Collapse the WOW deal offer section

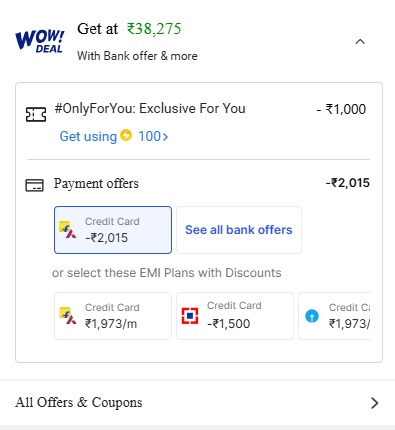(360, 42)
